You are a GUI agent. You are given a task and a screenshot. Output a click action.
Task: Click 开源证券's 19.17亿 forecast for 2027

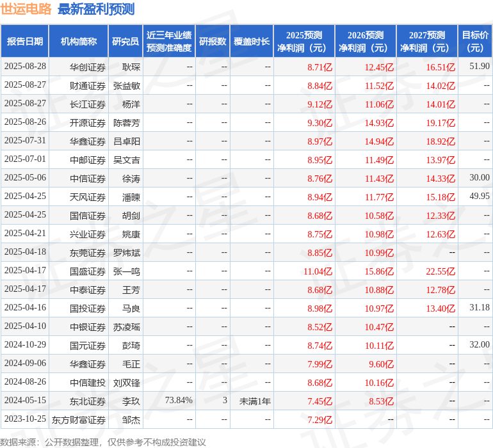(440, 122)
